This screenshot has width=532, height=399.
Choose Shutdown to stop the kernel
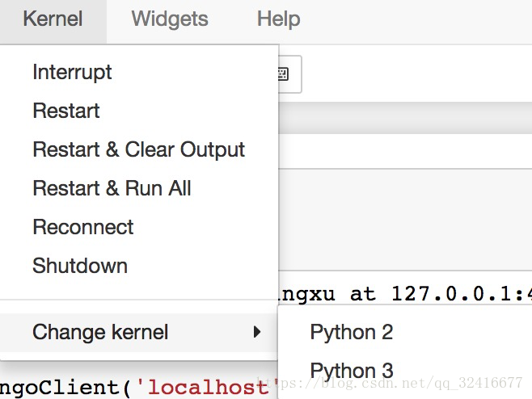139,265
